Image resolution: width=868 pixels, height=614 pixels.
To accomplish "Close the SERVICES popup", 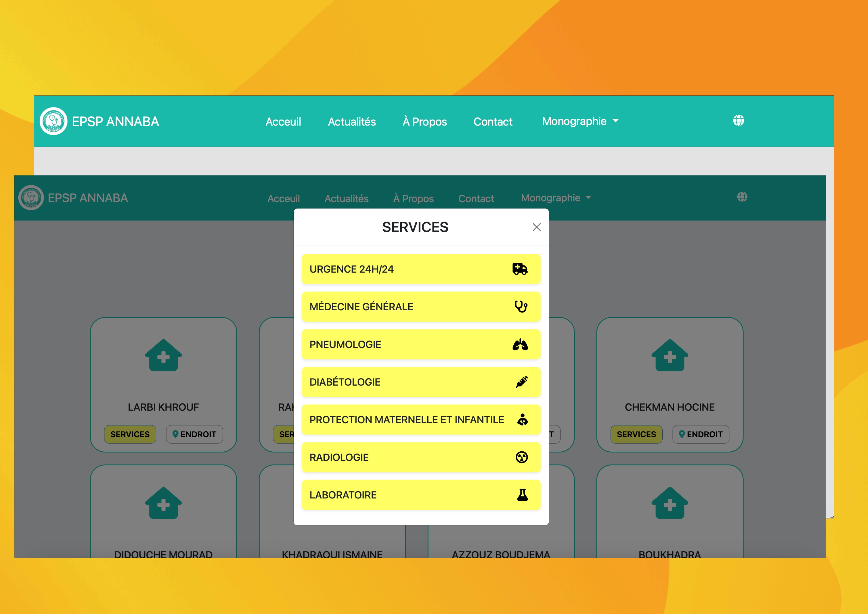I will pyautogui.click(x=536, y=227).
